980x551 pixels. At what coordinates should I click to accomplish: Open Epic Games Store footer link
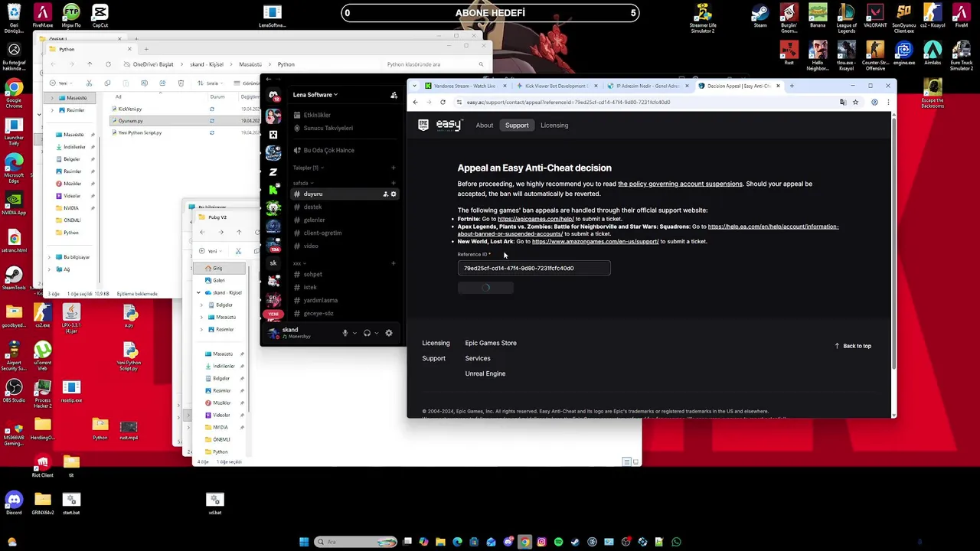tap(491, 343)
